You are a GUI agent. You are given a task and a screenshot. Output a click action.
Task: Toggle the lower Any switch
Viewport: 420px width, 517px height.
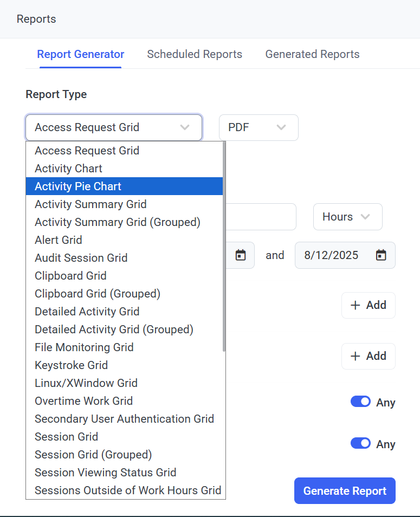tap(360, 443)
